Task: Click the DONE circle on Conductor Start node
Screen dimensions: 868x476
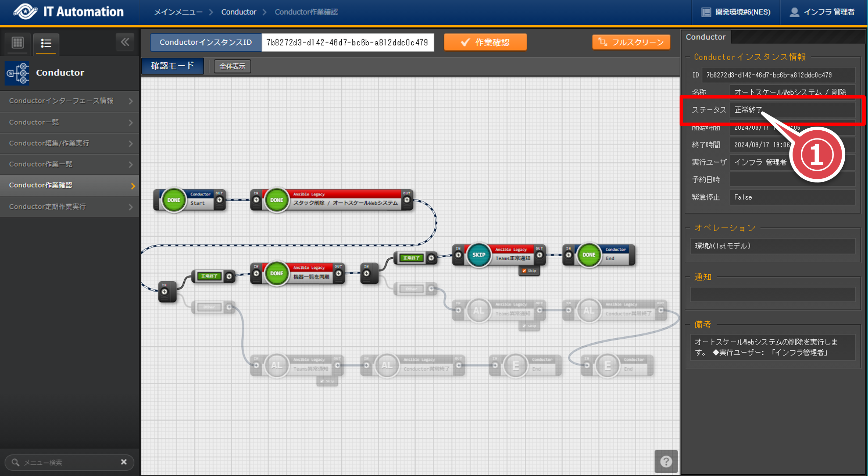Action: [174, 200]
